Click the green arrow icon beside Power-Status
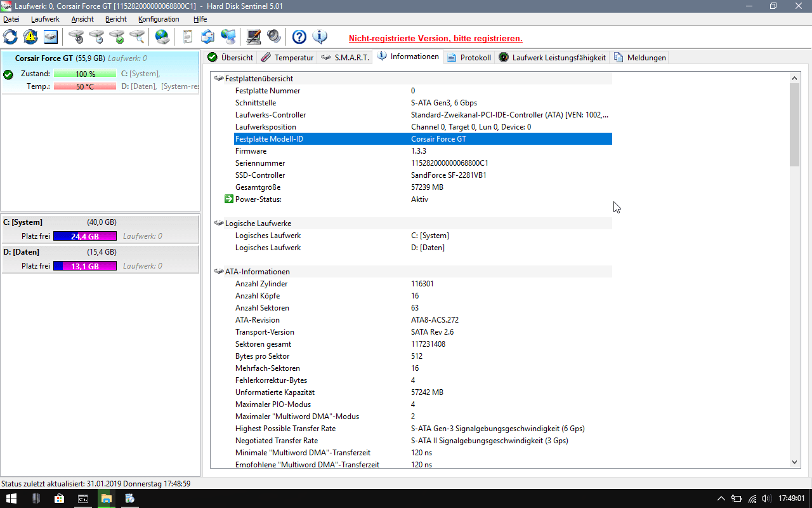Viewport: 812px width, 508px height. 229,199
